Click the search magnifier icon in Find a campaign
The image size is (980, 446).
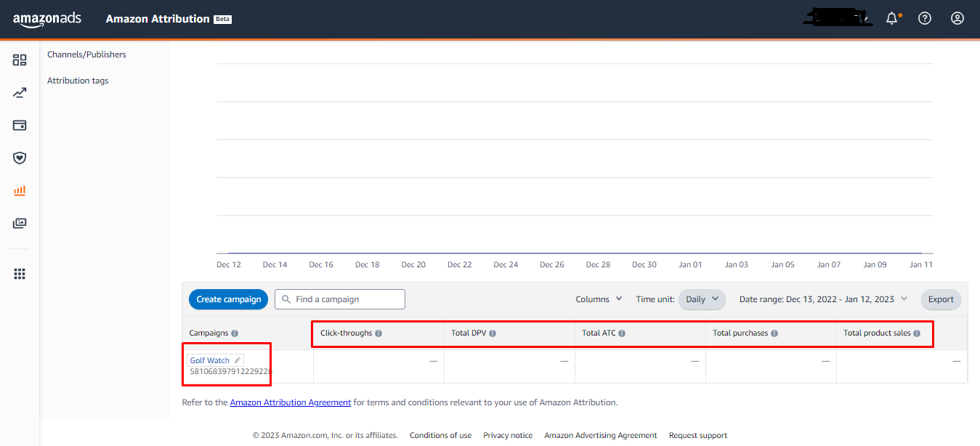286,299
